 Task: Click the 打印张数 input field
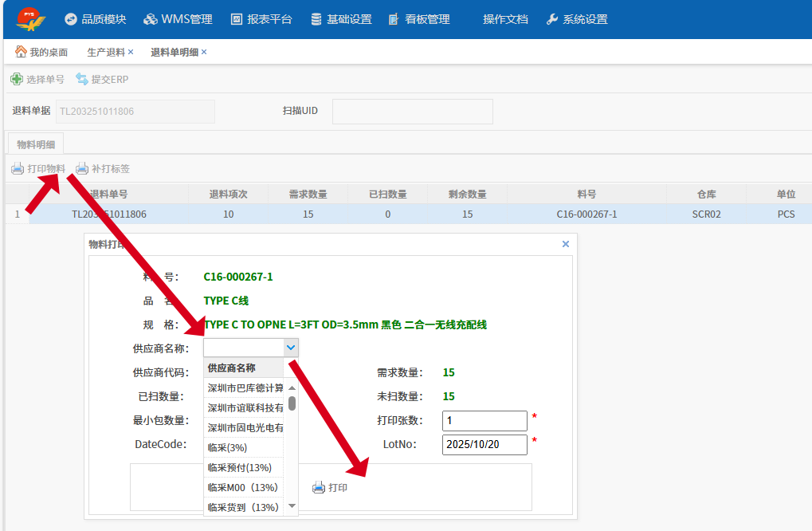pos(484,420)
